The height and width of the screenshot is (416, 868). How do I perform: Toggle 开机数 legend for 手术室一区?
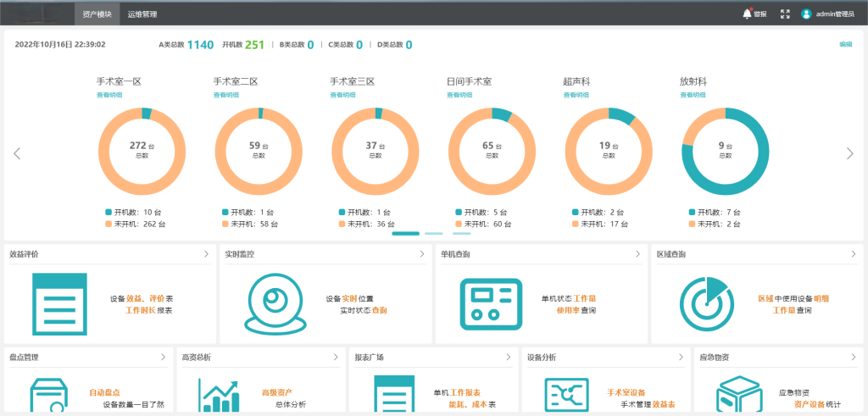coord(108,212)
